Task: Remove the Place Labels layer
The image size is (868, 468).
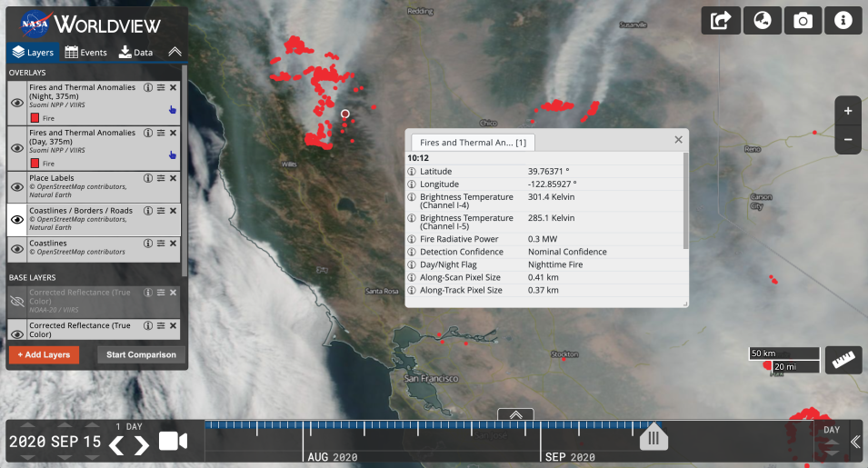Action: (x=174, y=178)
